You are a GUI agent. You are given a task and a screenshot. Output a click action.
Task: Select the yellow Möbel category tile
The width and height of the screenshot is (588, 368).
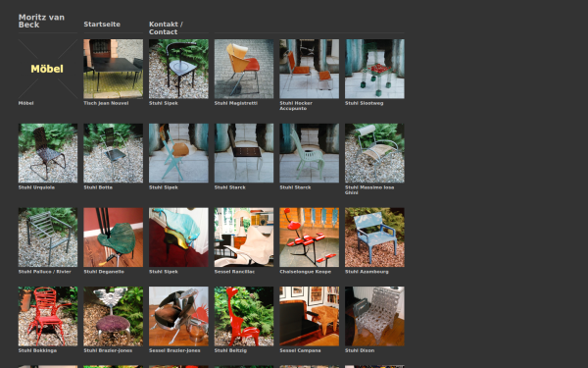coord(48,69)
